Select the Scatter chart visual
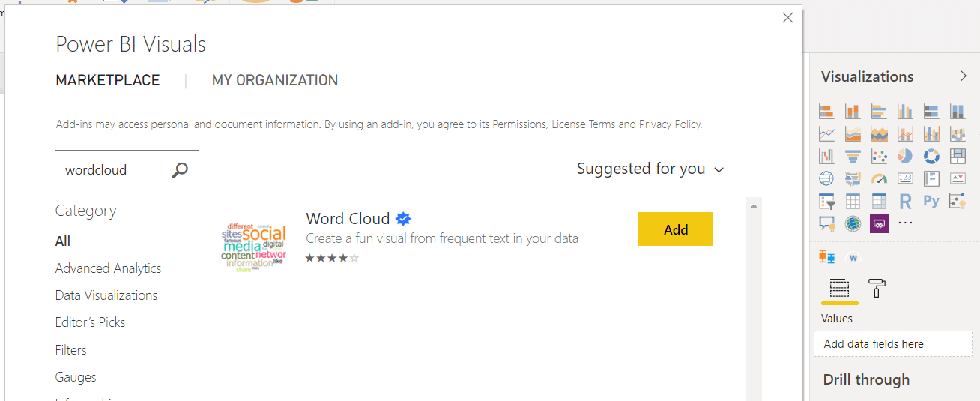Image resolution: width=980 pixels, height=401 pixels. tap(879, 157)
